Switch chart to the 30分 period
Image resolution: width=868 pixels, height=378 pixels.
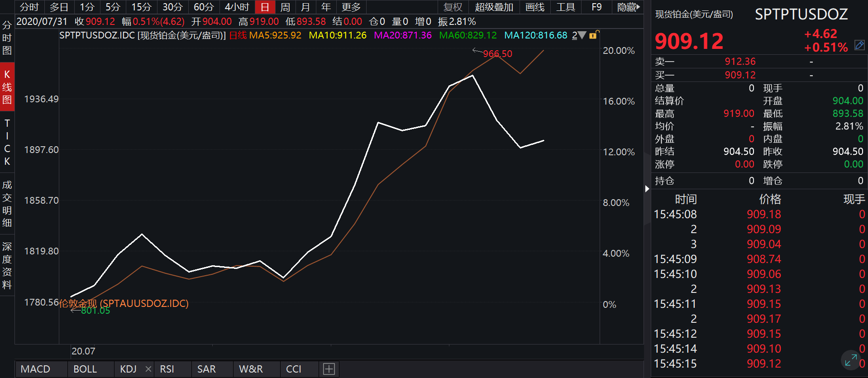tap(172, 7)
